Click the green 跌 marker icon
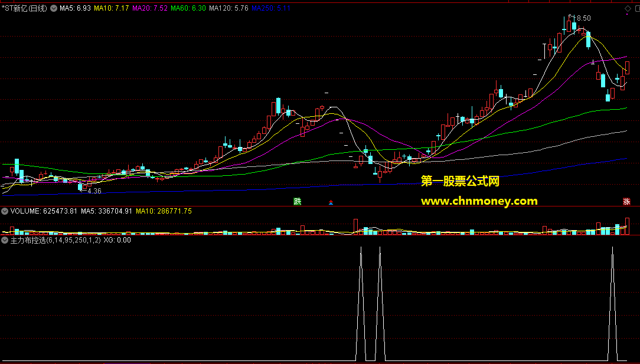 [298, 202]
